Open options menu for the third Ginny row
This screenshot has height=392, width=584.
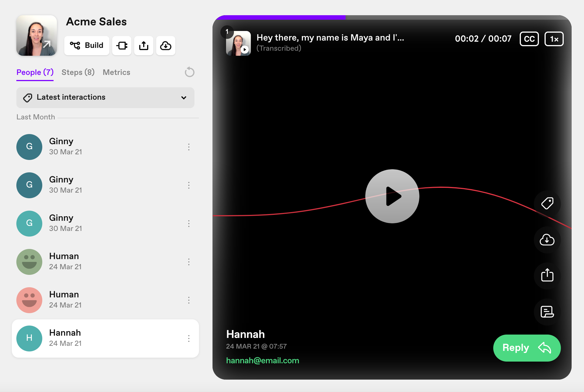[189, 223]
